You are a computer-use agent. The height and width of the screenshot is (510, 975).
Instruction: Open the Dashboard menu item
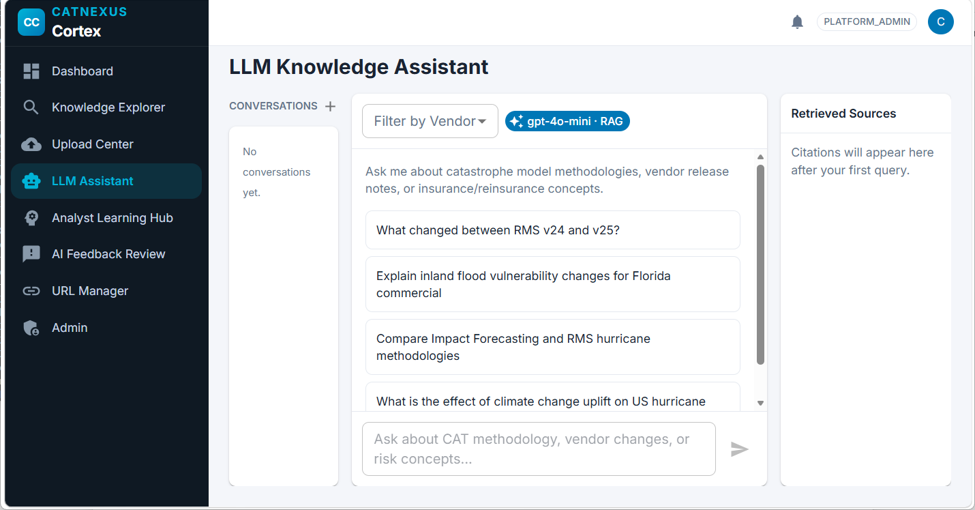point(106,71)
